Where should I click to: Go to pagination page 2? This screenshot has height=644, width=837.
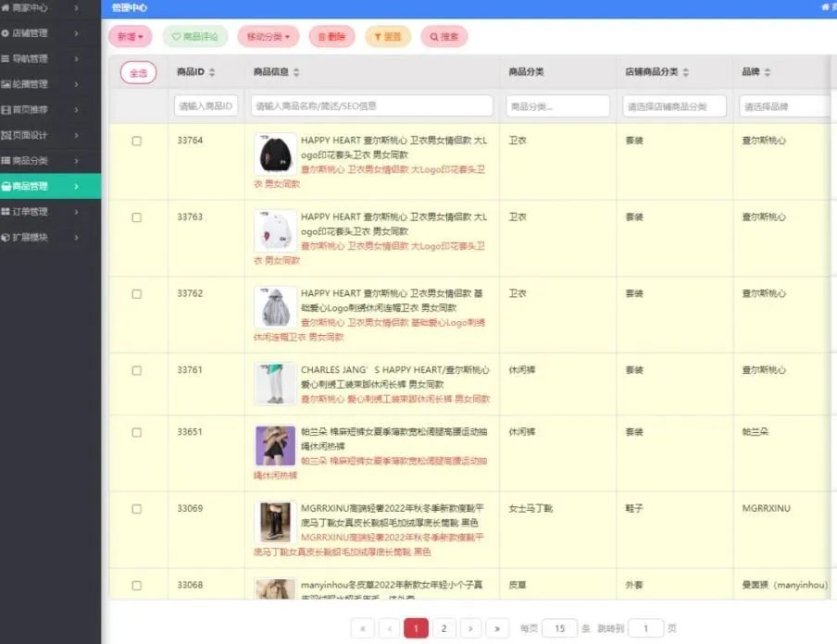[x=443, y=627]
